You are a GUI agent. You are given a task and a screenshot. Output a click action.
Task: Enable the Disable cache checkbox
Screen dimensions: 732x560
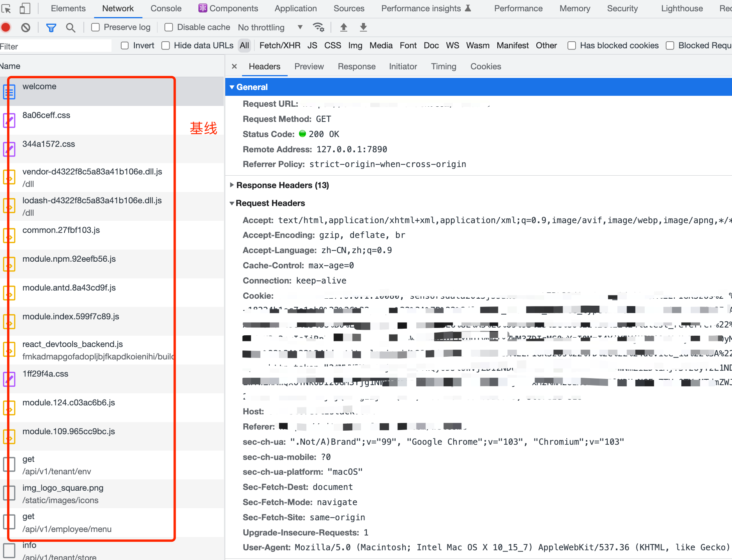click(169, 27)
